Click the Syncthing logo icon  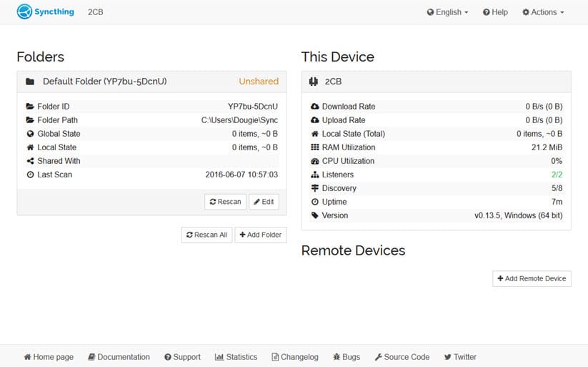tap(24, 11)
